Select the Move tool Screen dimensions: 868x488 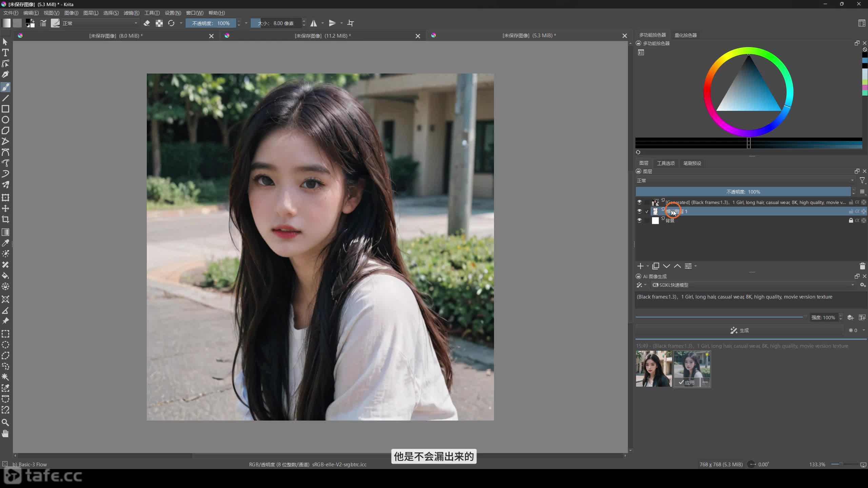click(5, 208)
